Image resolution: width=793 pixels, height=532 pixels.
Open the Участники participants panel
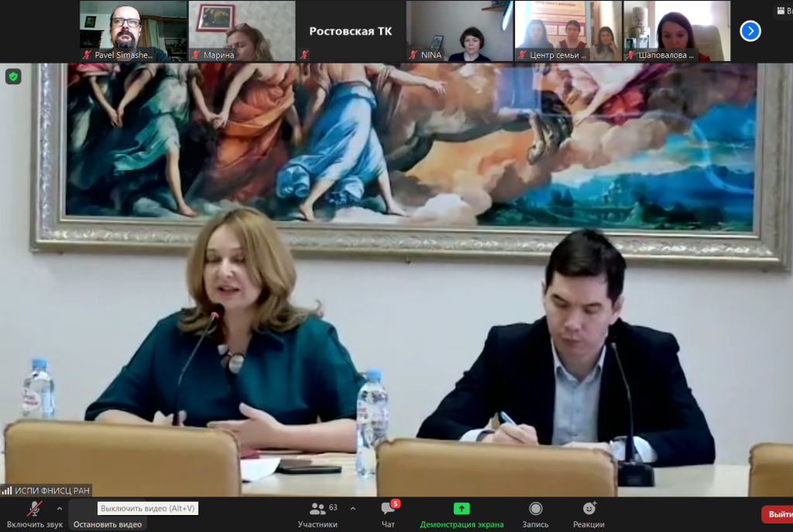click(x=318, y=515)
